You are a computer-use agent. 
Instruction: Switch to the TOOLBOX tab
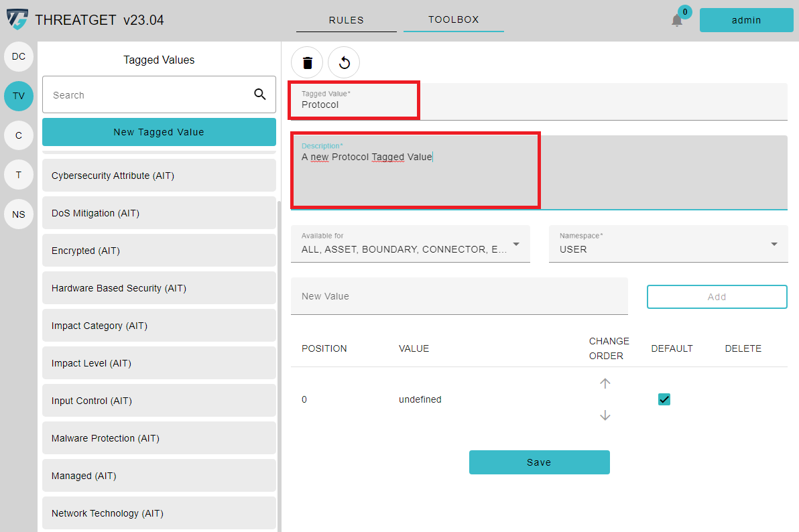tap(454, 19)
